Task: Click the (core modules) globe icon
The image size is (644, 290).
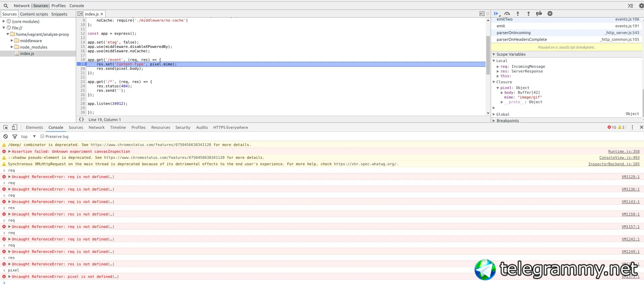Action: (9, 22)
